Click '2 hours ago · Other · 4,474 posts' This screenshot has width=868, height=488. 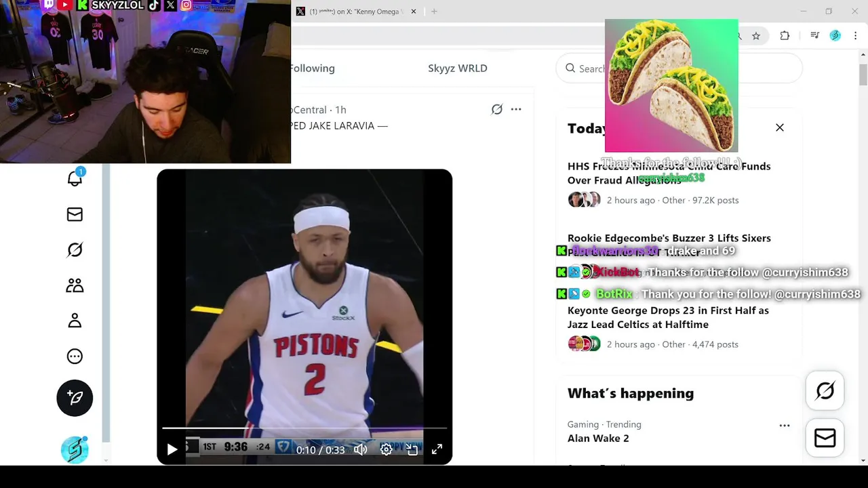(673, 344)
